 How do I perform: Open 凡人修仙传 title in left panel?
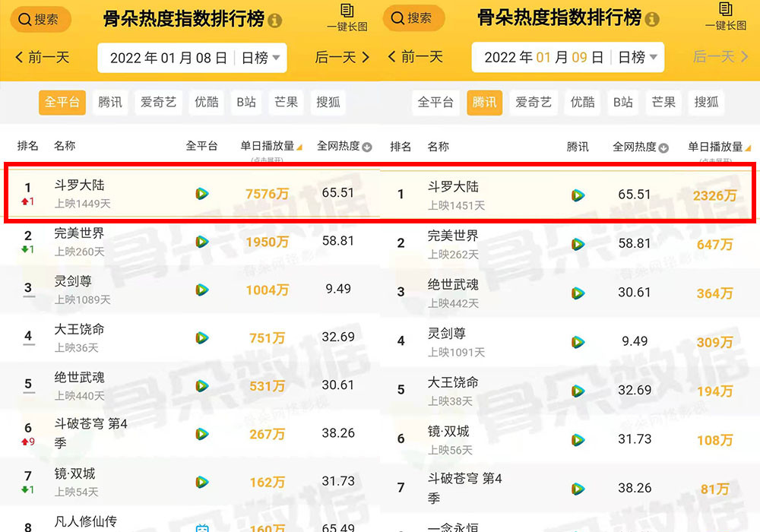(85, 521)
